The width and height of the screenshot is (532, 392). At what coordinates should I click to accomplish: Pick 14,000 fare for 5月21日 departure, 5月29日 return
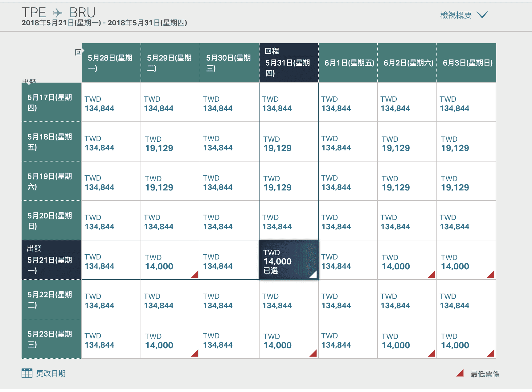coord(170,260)
